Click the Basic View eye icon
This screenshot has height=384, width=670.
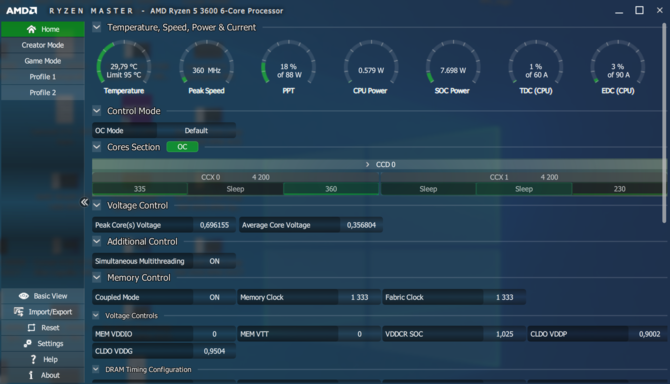[24, 296]
